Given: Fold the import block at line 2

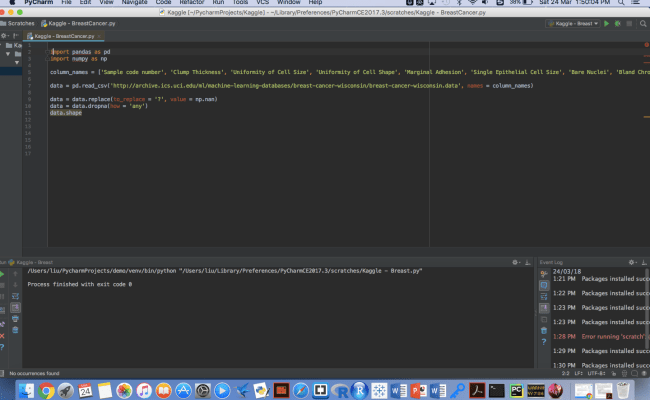Looking at the screenshot, I should 47,52.
